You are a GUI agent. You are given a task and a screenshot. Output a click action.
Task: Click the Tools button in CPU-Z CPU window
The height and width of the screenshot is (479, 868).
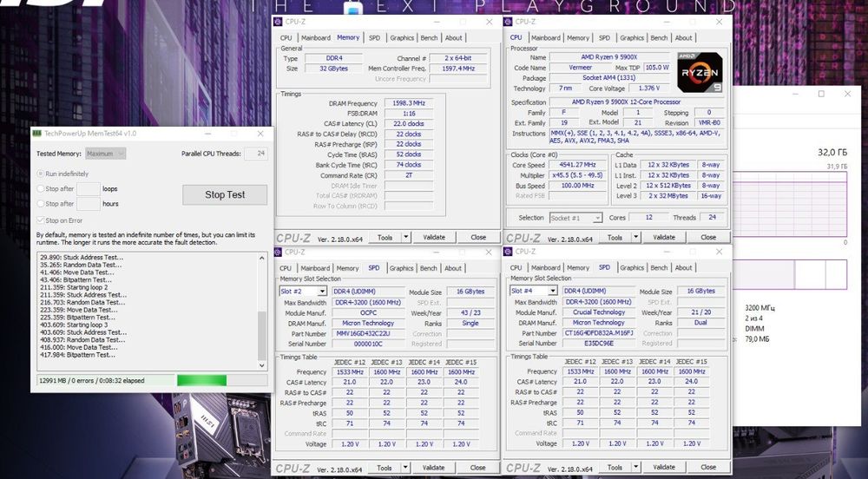[615, 237]
